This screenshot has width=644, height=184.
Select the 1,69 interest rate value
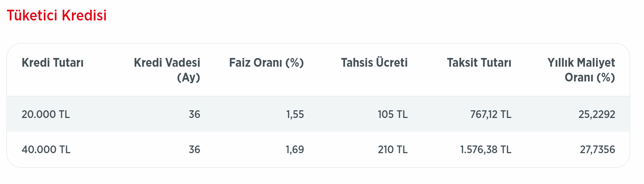pos(295,149)
